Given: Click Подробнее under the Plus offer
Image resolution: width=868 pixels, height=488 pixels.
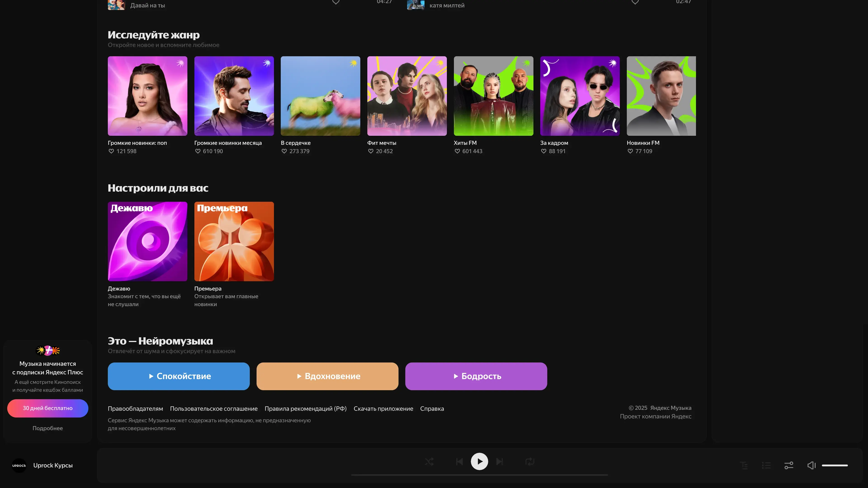Looking at the screenshot, I should [47, 428].
